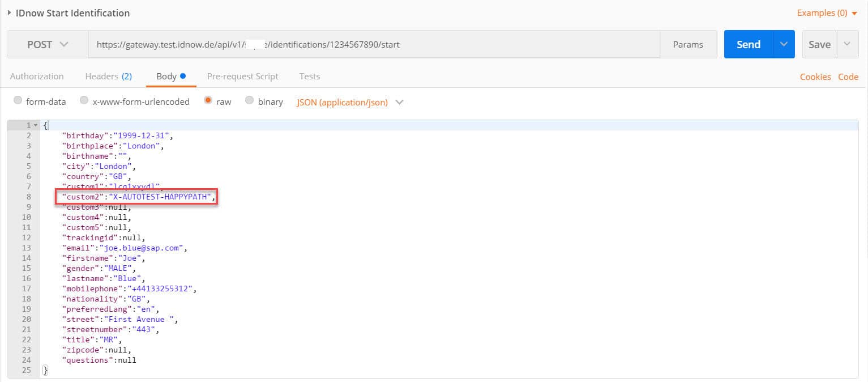868x382 pixels.
Task: Open the Code snippet link
Action: click(848, 77)
